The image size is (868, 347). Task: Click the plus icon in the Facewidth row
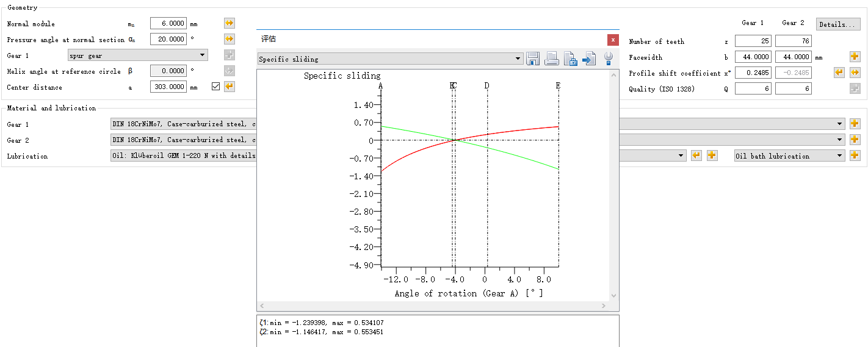855,57
